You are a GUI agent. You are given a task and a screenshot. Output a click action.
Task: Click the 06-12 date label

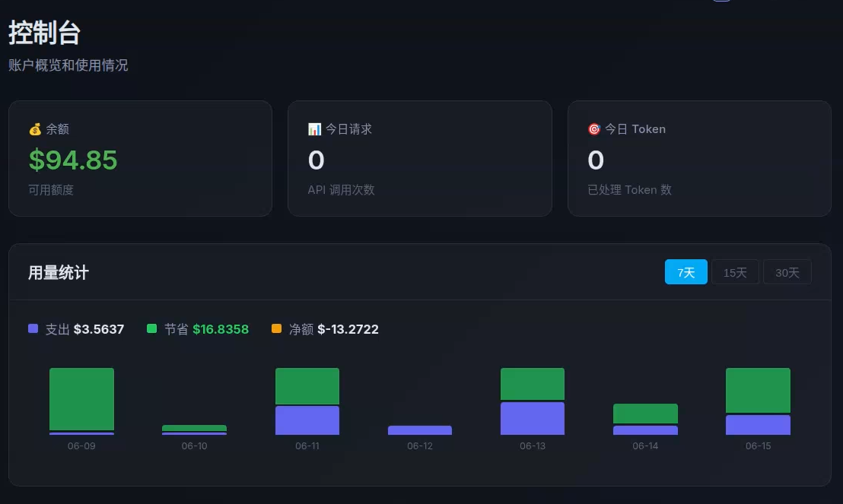point(420,446)
